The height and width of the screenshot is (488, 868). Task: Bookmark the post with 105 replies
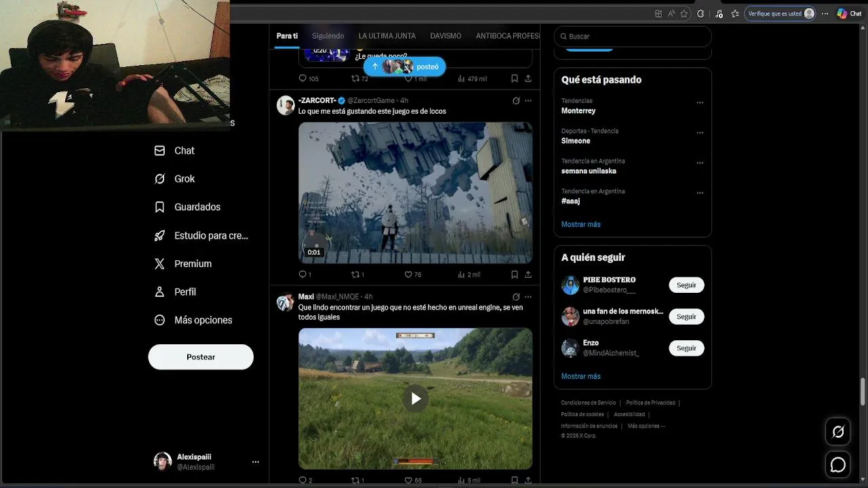[x=515, y=79]
